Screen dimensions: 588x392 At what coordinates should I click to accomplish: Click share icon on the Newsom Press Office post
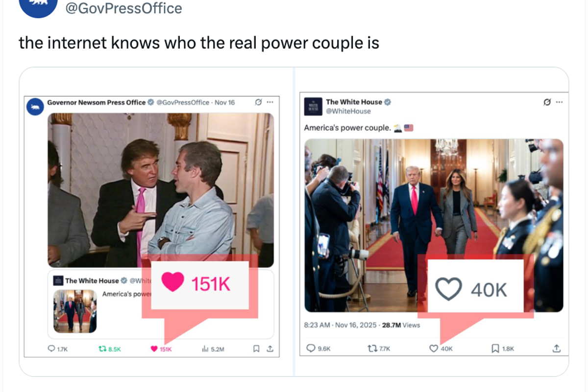pyautogui.click(x=269, y=349)
